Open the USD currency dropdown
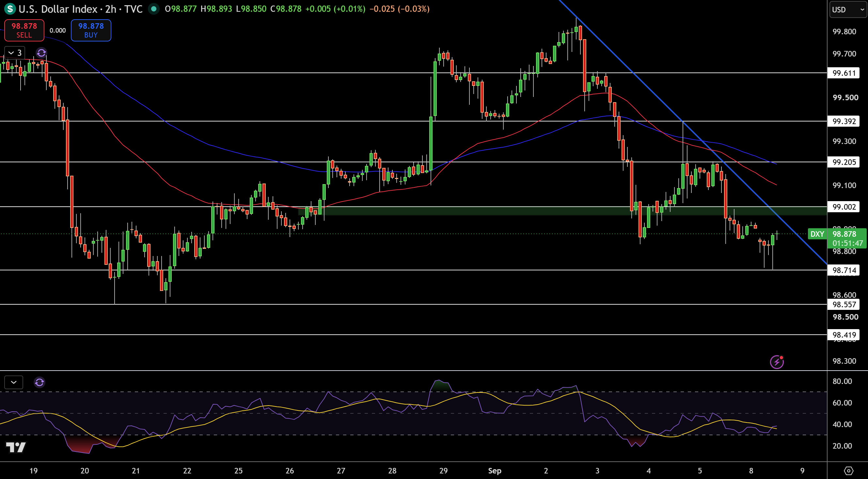This screenshot has width=868, height=479. click(848, 9)
